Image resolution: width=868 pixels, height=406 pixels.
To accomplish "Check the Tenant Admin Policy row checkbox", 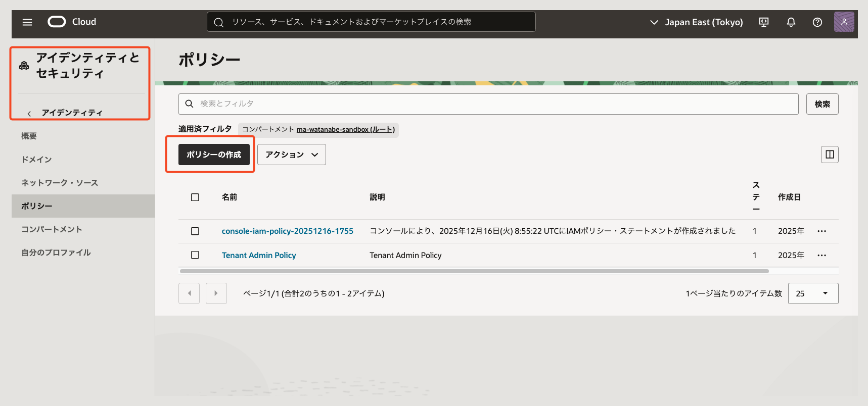I will [195, 256].
